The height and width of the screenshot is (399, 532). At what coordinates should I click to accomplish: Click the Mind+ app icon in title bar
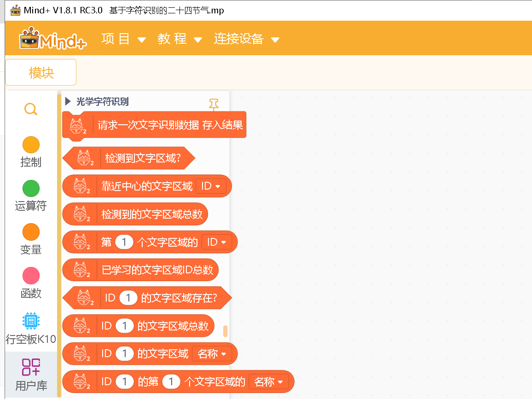click(x=15, y=10)
